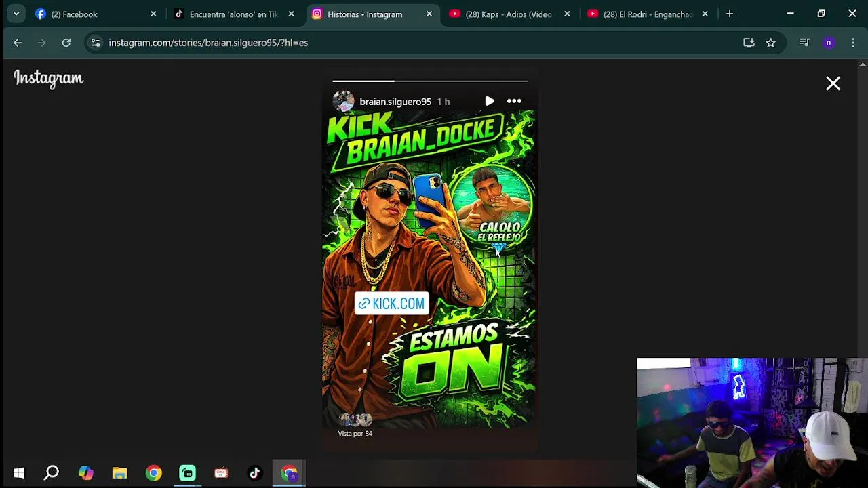
Task: Open the Windows Start menu
Action: pyautogui.click(x=19, y=473)
